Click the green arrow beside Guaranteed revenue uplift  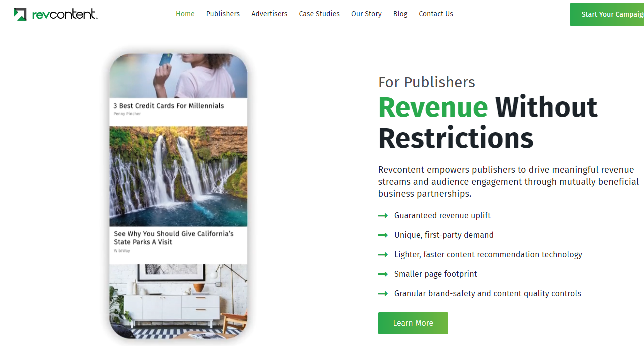pyautogui.click(x=383, y=216)
